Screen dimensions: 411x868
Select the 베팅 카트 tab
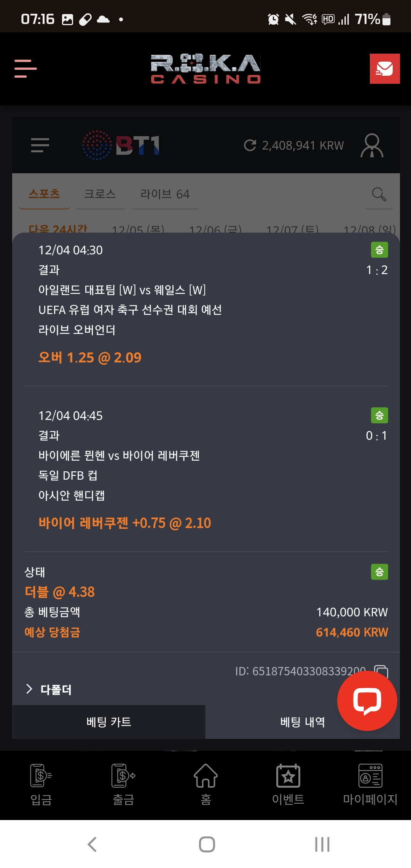pos(109,722)
